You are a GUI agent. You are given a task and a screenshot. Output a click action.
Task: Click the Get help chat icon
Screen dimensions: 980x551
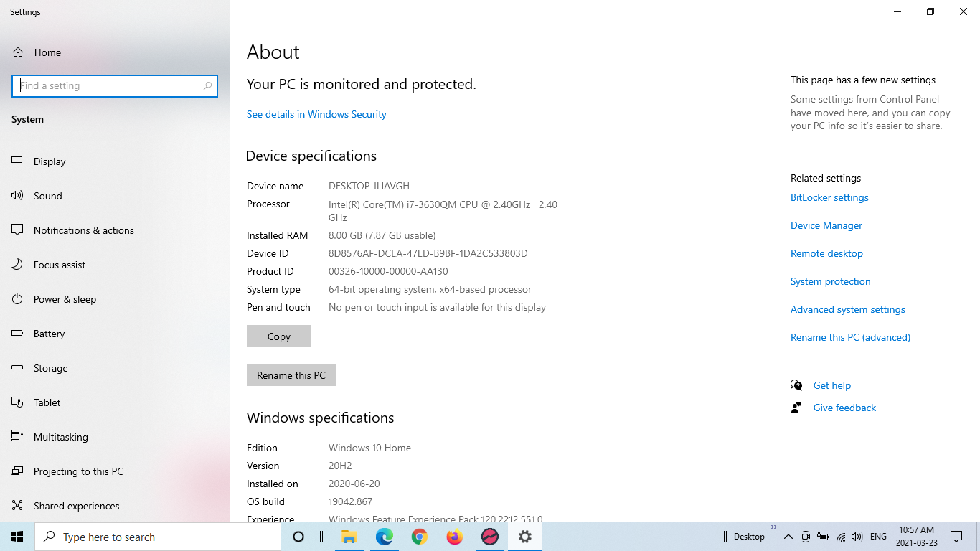tap(796, 385)
